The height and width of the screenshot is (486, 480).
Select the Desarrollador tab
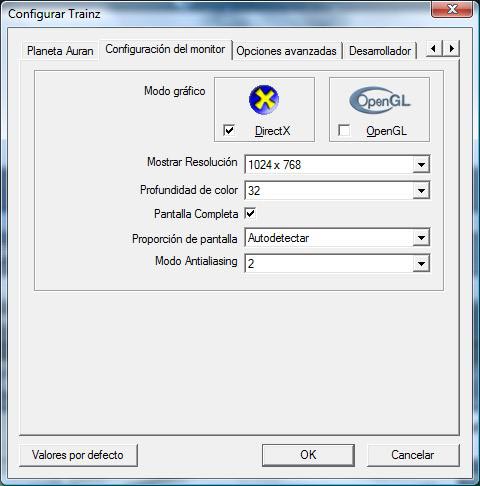click(x=380, y=51)
